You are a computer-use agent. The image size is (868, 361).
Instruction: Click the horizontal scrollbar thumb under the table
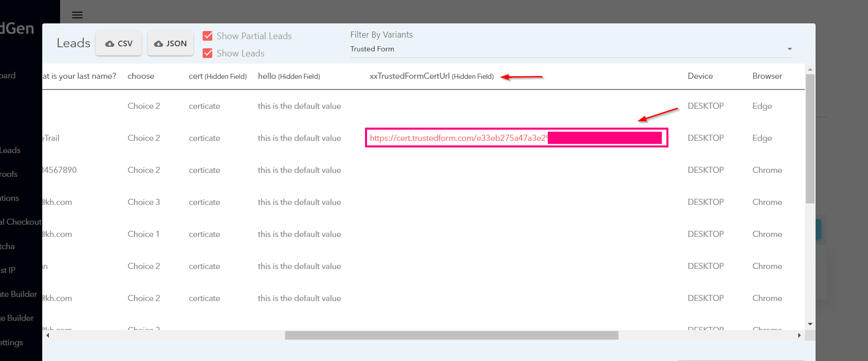click(452, 335)
